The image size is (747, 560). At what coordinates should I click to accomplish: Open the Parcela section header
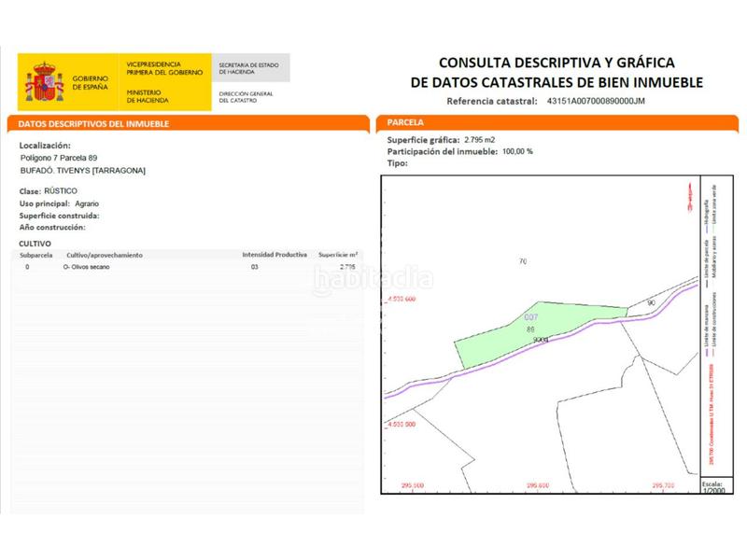(x=404, y=122)
